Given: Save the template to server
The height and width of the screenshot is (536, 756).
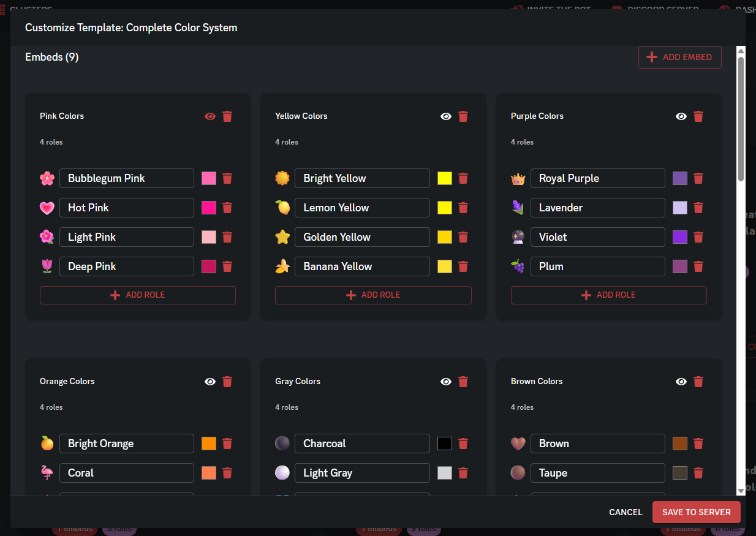Looking at the screenshot, I should pos(696,512).
